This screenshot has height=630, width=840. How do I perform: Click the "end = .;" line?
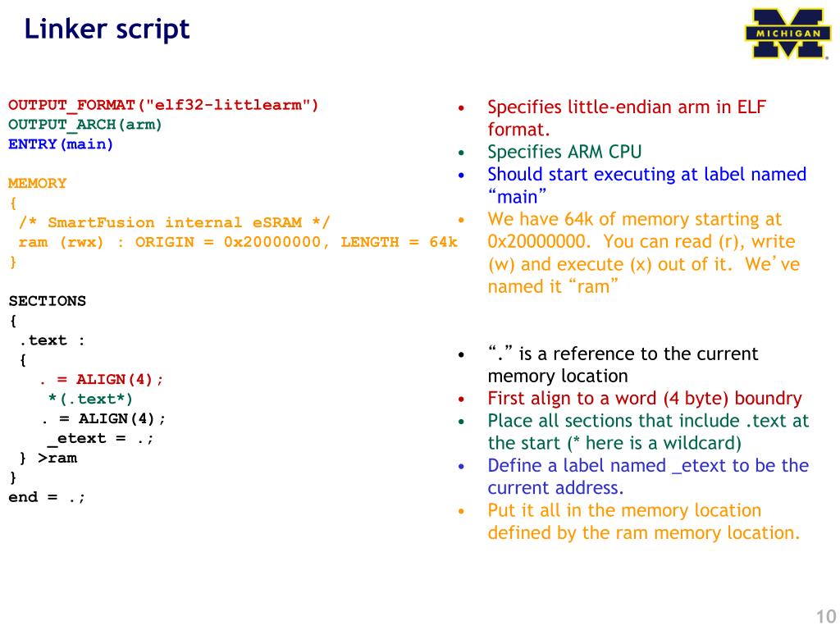pos(47,497)
